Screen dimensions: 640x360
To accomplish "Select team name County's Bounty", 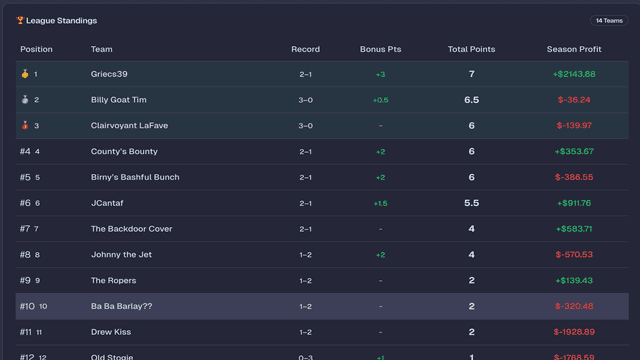I will pos(124,151).
